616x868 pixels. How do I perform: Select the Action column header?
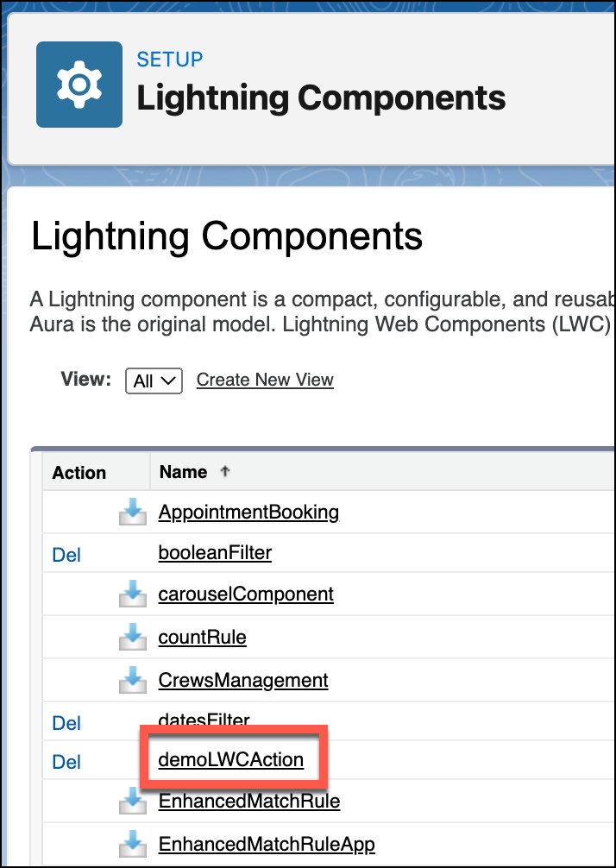click(79, 472)
